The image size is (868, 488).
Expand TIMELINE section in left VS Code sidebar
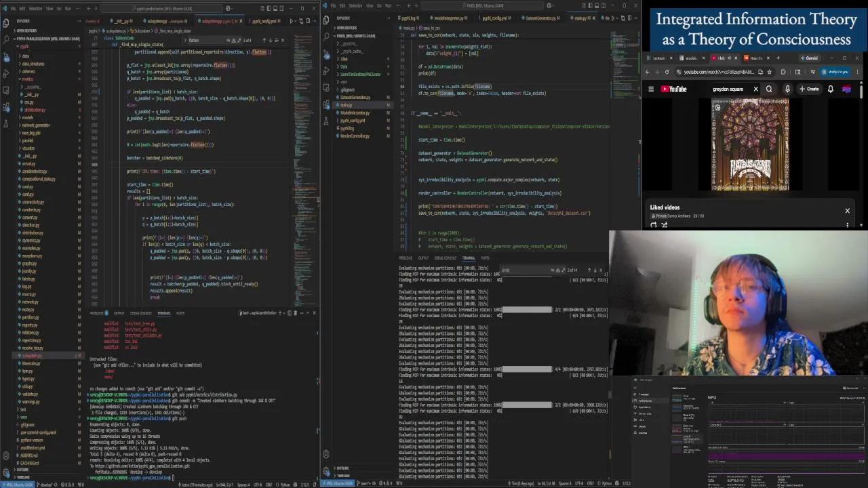[23, 477]
